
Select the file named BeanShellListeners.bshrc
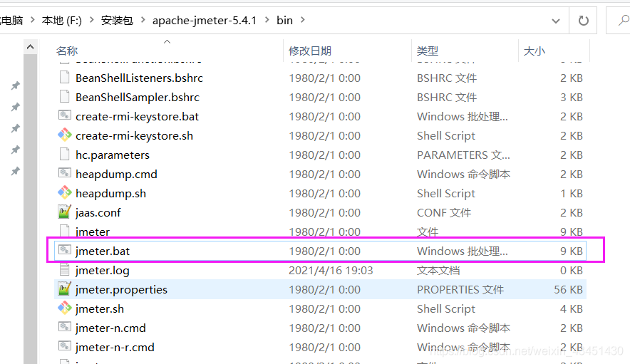(x=140, y=78)
